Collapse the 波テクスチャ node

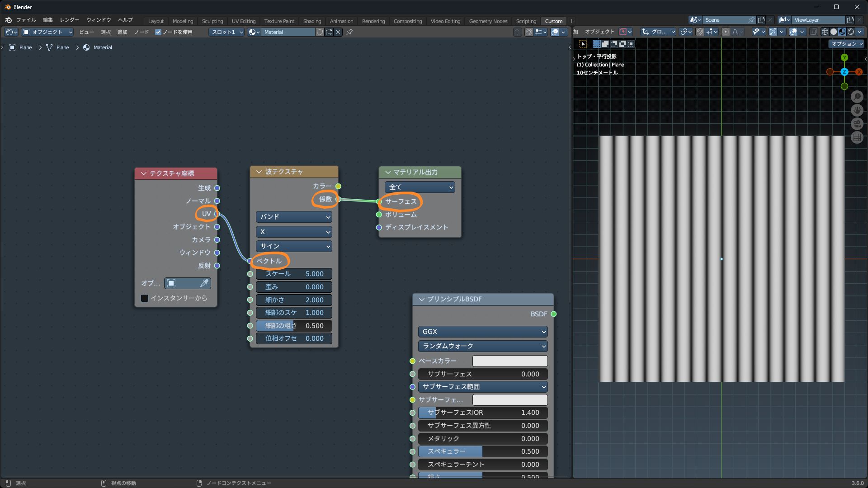tap(259, 172)
